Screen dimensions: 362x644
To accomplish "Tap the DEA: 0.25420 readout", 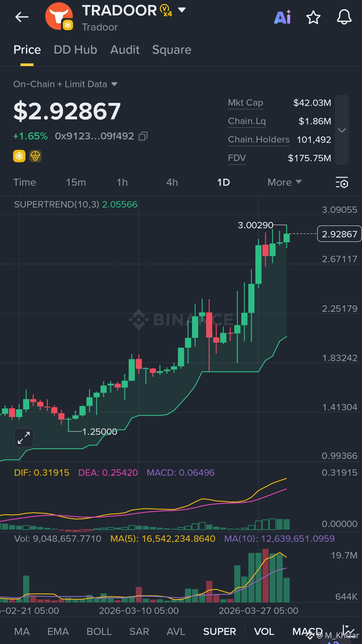I will coord(108,473).
